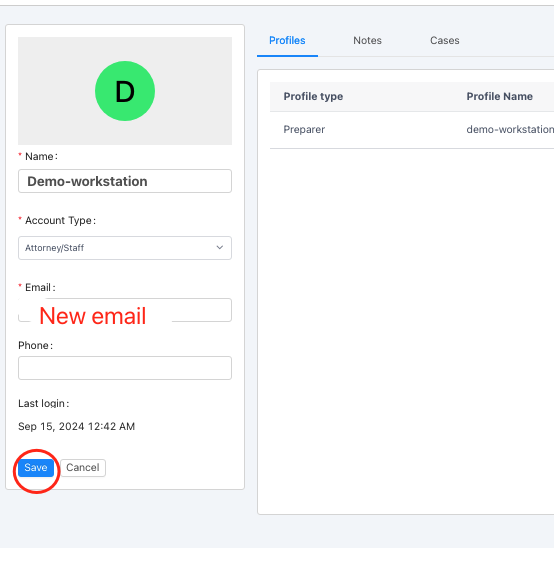Open the Notes tab
Viewport: 554px width, 574px height.
[367, 40]
